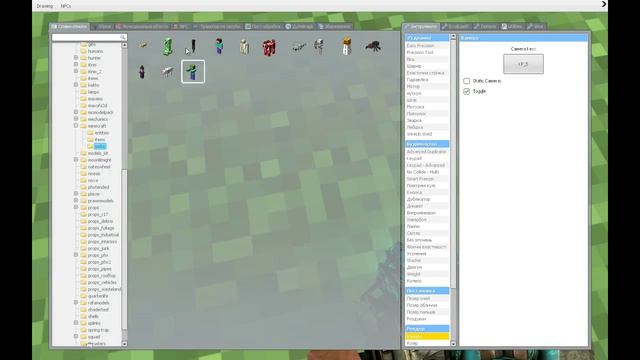This screenshot has height=360, width=640.
Task: Click the KP_5 camera key button
Action: click(523, 64)
